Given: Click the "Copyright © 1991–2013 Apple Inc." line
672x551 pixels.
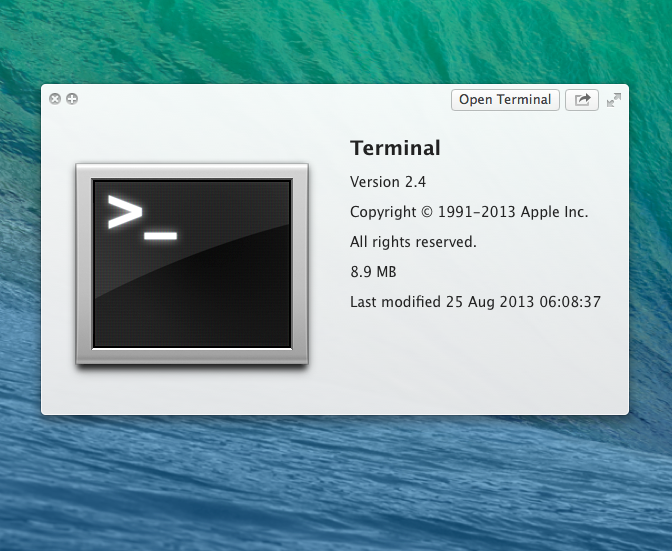Looking at the screenshot, I should pyautogui.click(x=469, y=212).
